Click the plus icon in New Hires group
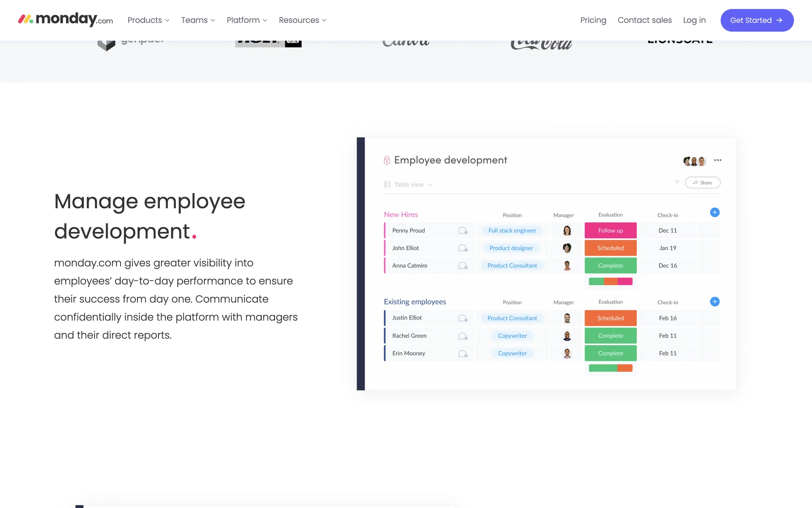The height and width of the screenshot is (508, 812). pyautogui.click(x=715, y=213)
